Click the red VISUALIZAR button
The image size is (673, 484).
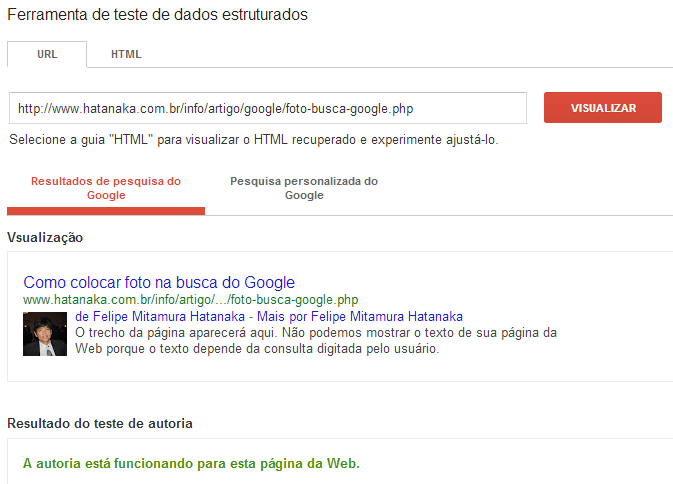[603, 108]
